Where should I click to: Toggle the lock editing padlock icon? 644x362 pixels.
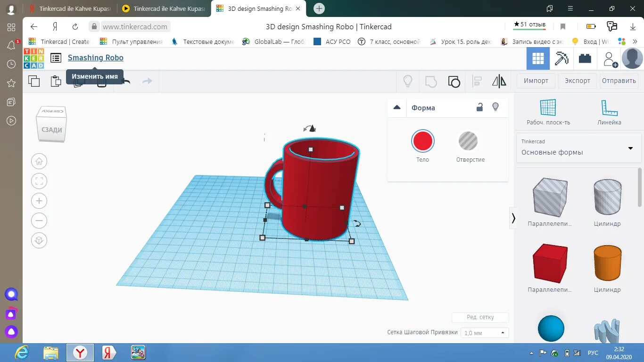(x=479, y=107)
